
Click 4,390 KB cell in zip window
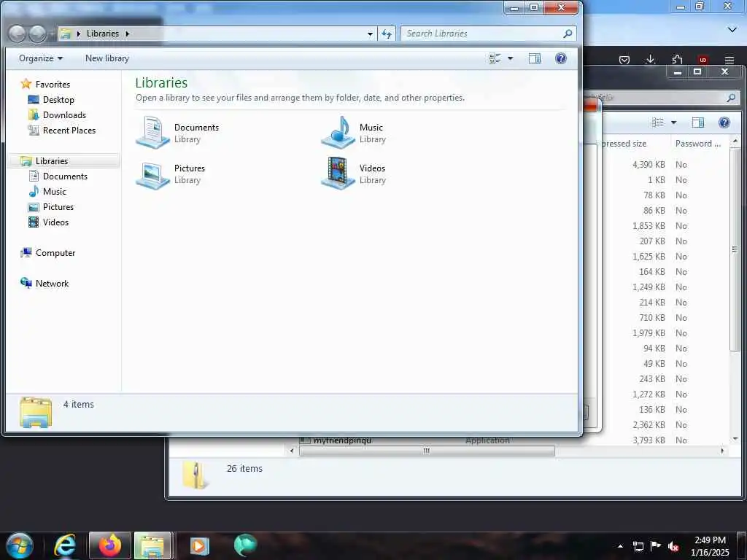pos(649,164)
